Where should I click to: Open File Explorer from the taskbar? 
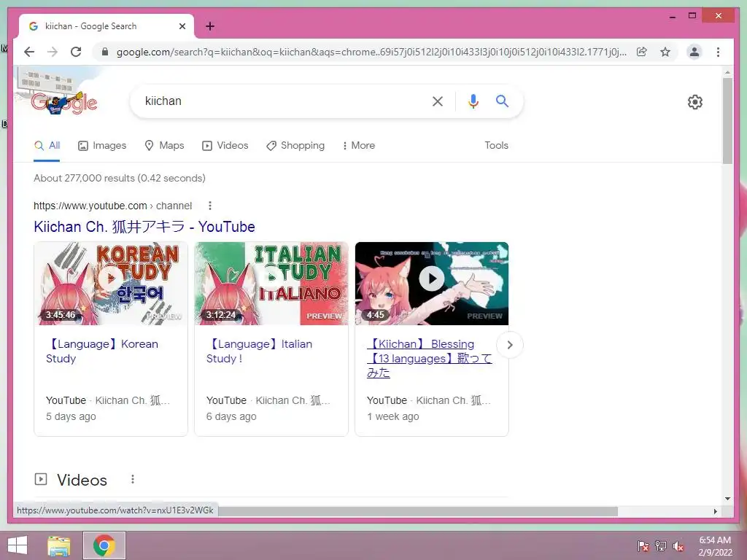[x=59, y=545]
